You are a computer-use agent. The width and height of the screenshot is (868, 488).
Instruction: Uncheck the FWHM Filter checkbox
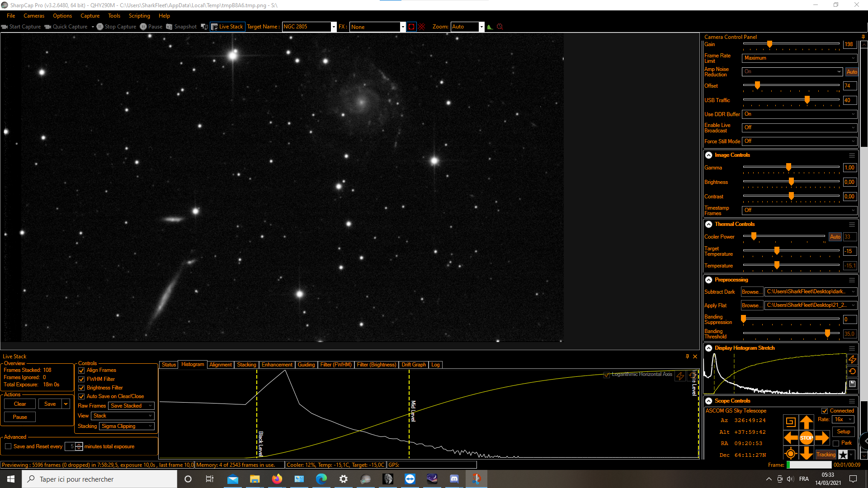tap(81, 379)
